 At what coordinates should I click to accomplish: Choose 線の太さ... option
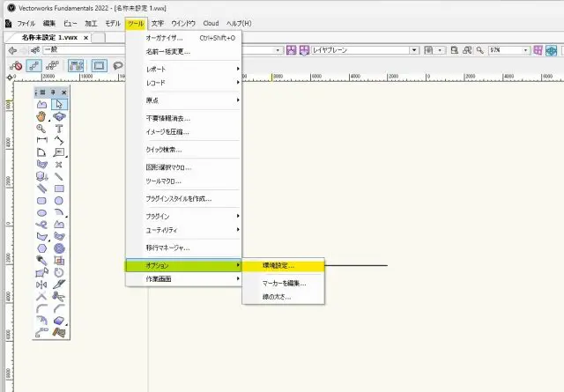277,296
